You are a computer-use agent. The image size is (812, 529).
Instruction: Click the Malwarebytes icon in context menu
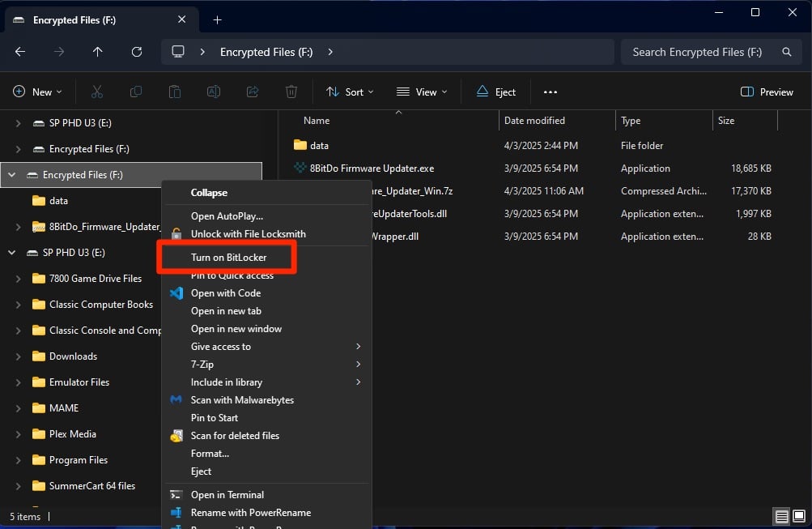click(x=176, y=400)
